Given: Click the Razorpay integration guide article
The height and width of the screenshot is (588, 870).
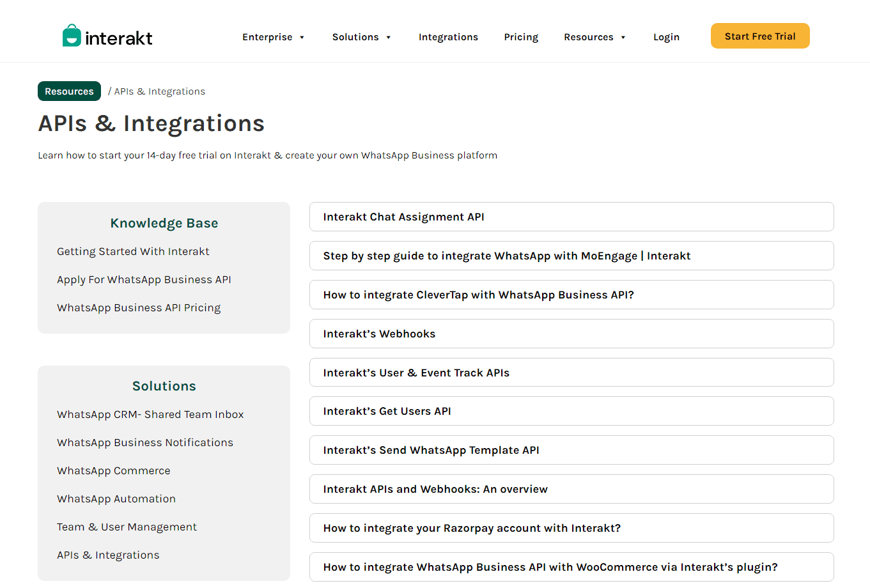Looking at the screenshot, I should (x=571, y=528).
